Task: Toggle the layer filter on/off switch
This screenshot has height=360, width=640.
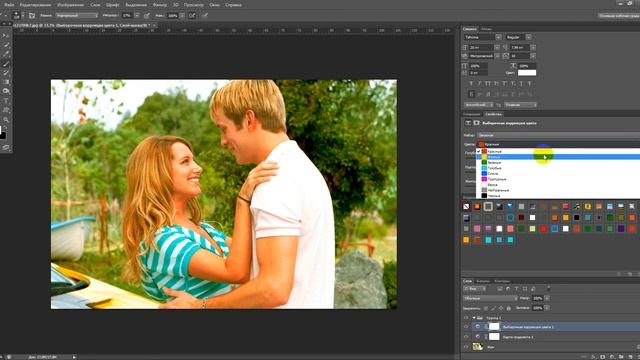Action: coord(549,288)
